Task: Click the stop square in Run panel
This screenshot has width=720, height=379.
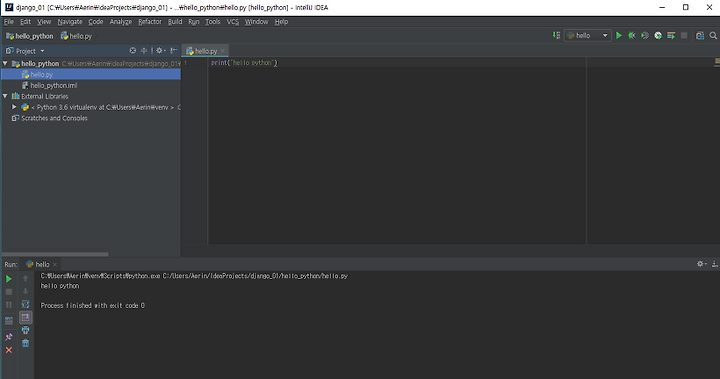Action: tap(9, 292)
